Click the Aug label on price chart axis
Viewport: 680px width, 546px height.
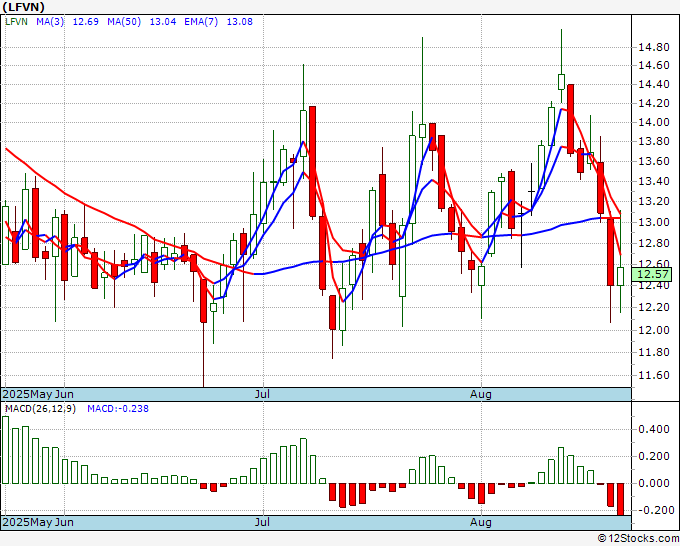click(481, 394)
